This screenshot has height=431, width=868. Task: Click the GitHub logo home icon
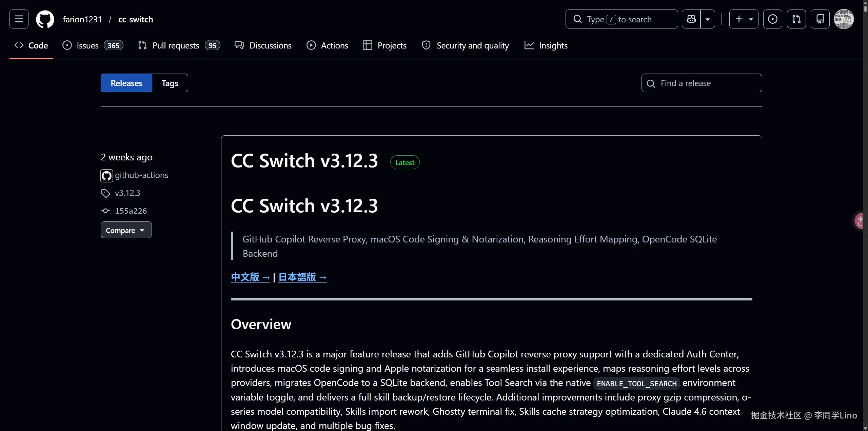click(45, 19)
